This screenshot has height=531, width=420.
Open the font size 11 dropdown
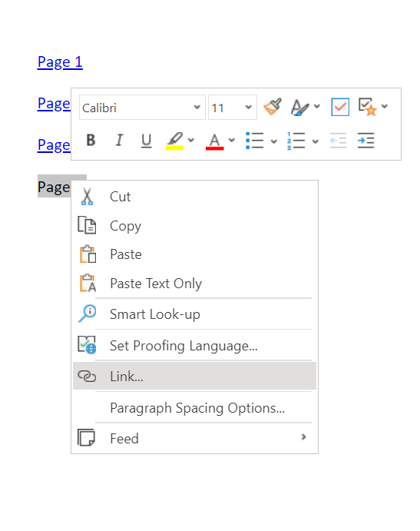pos(233,108)
